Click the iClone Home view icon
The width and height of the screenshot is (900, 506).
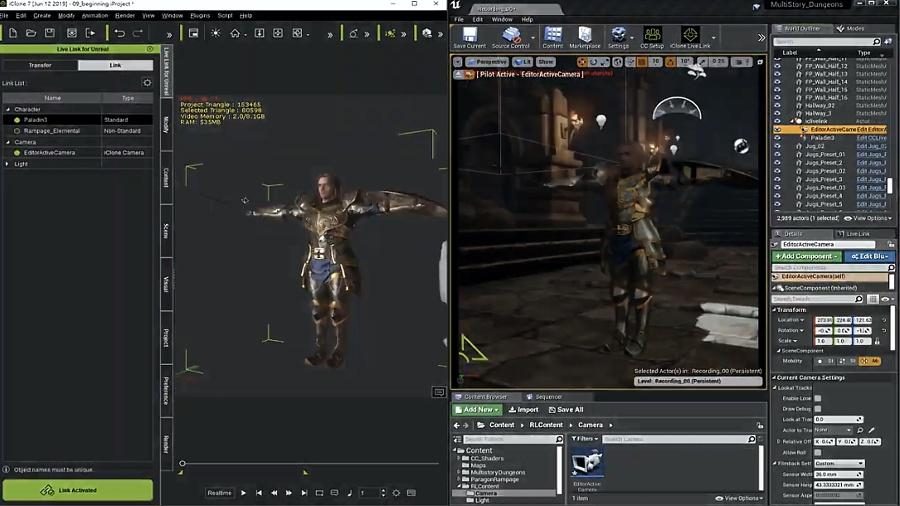pyautogui.click(x=235, y=33)
